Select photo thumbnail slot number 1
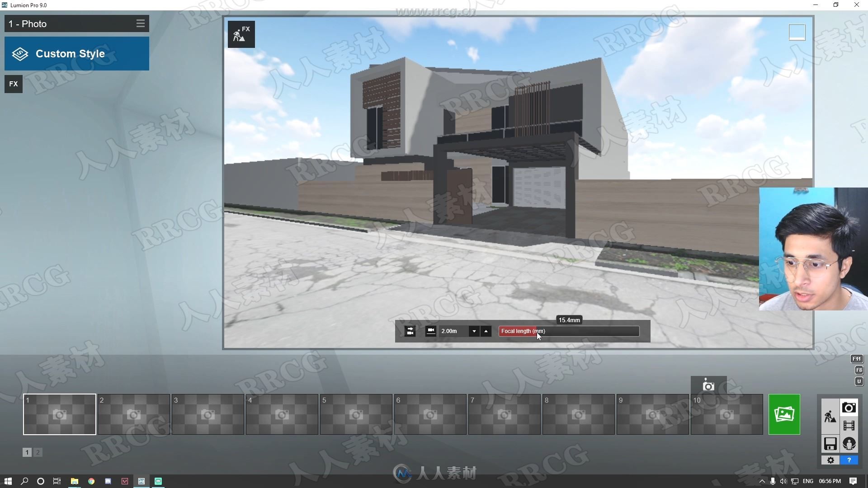868x488 pixels. coord(59,413)
